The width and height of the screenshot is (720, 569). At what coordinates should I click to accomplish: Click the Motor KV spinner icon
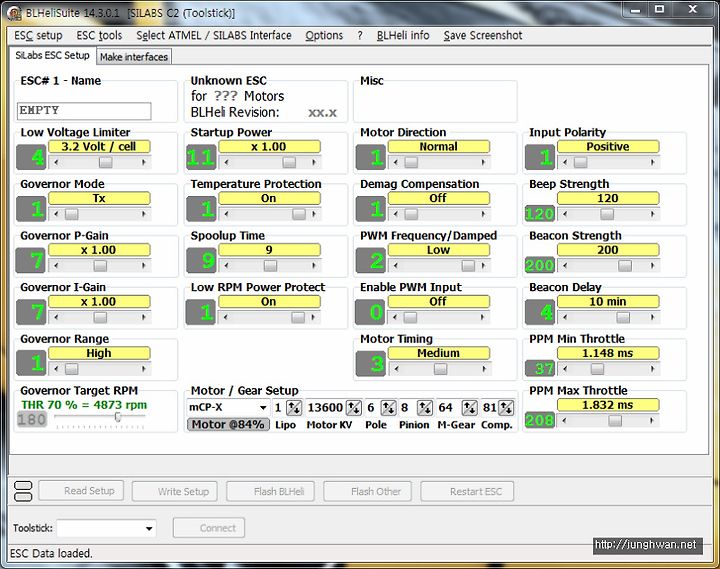tap(354, 407)
